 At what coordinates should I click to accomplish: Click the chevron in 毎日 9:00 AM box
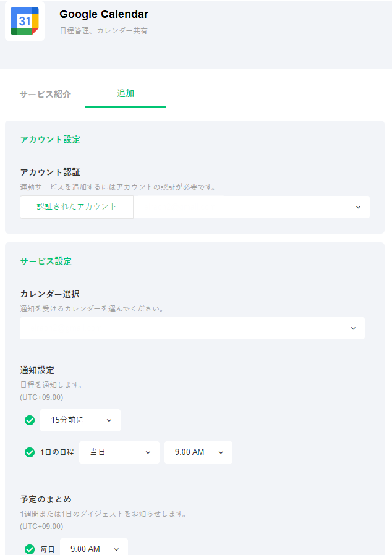[116, 549]
